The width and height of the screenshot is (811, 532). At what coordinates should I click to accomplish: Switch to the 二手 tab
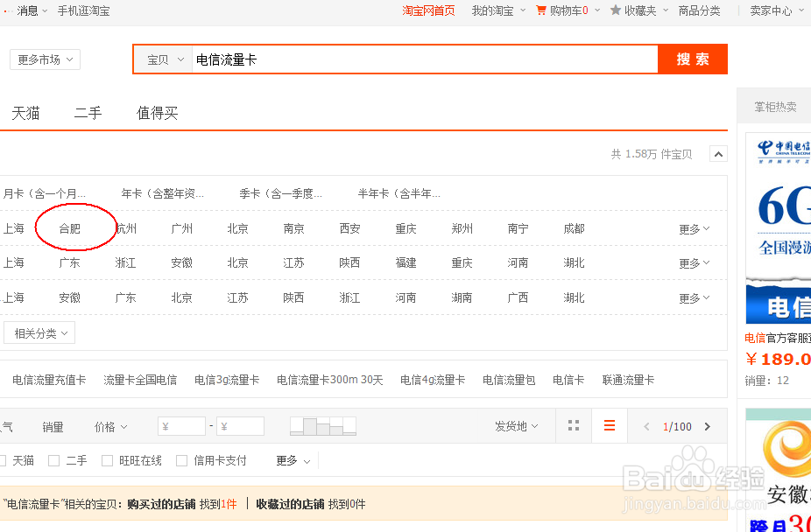point(88,113)
